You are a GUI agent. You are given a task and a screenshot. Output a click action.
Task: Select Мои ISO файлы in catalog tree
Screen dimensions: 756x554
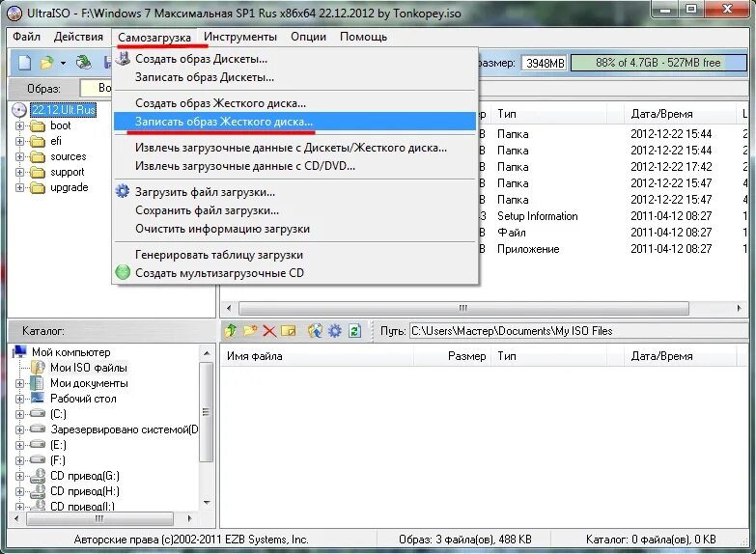pos(89,368)
